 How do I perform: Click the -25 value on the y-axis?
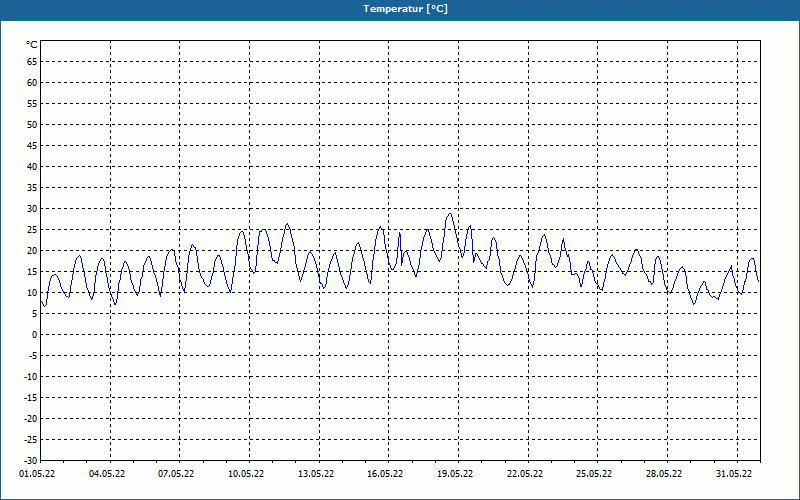point(31,440)
